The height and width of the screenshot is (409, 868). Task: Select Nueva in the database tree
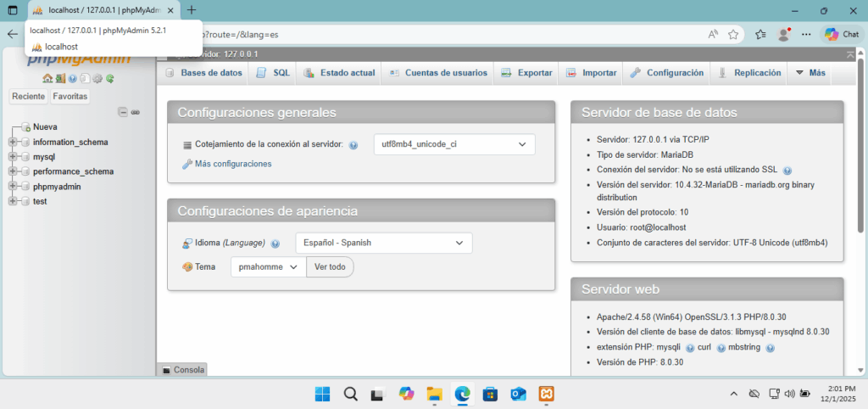click(x=45, y=127)
